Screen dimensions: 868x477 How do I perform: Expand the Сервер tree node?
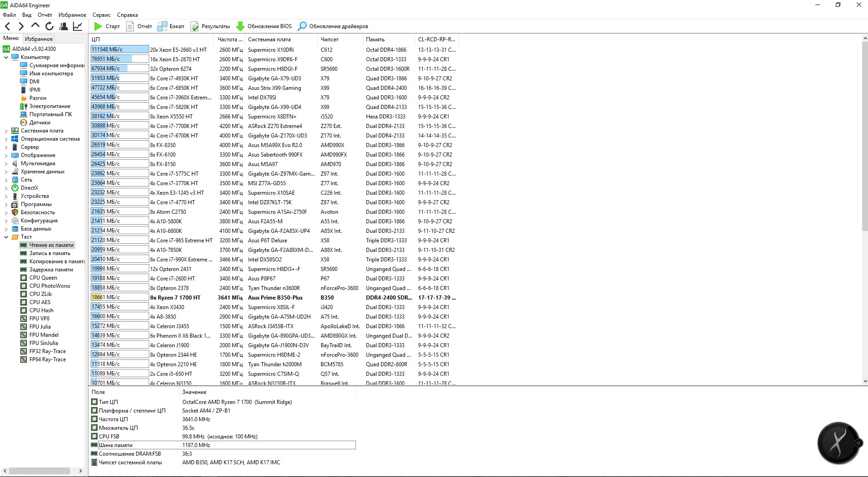pos(6,147)
